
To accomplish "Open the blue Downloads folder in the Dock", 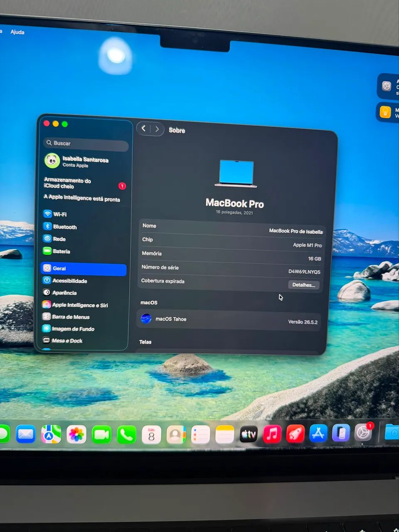I will [392, 432].
